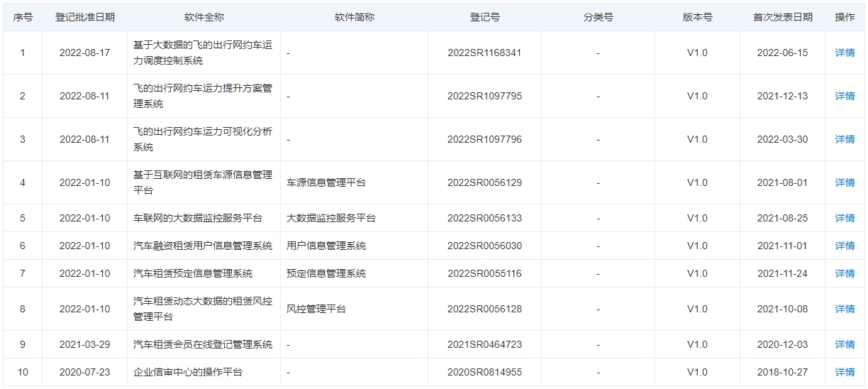The width and height of the screenshot is (868, 389).
Task: Open 详情 for registration 2022SR1168341
Action: [x=845, y=53]
